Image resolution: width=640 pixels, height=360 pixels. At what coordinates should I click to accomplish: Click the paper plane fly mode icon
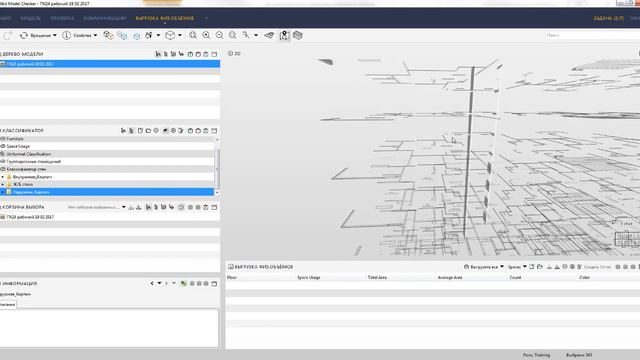tap(269, 36)
